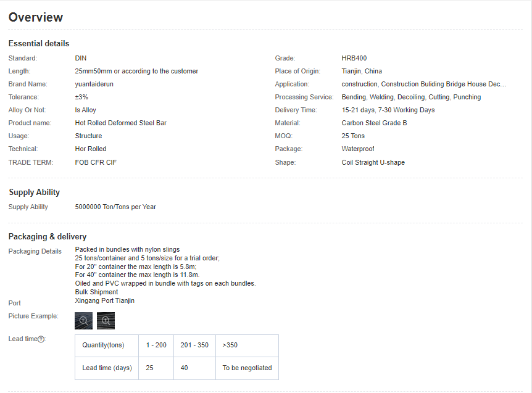Click the Hot Rolled Deformed Steel Bar name

click(121, 123)
